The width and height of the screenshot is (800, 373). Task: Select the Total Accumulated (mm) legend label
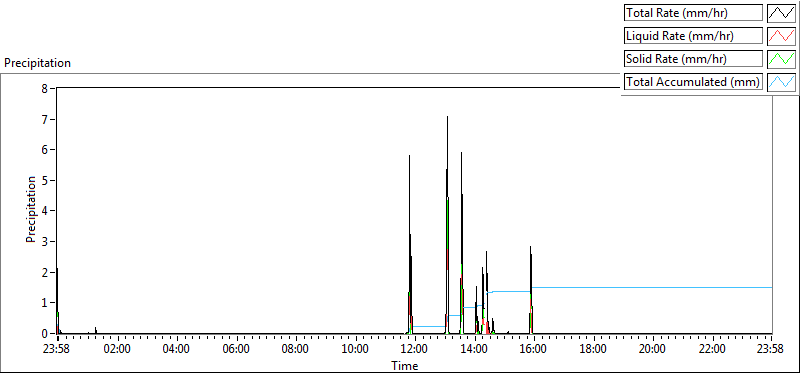click(693, 81)
